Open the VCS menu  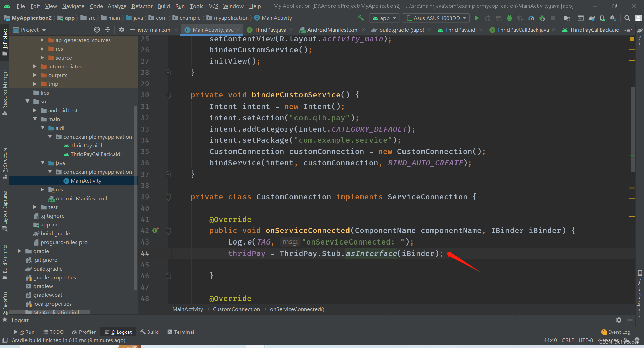(x=214, y=6)
